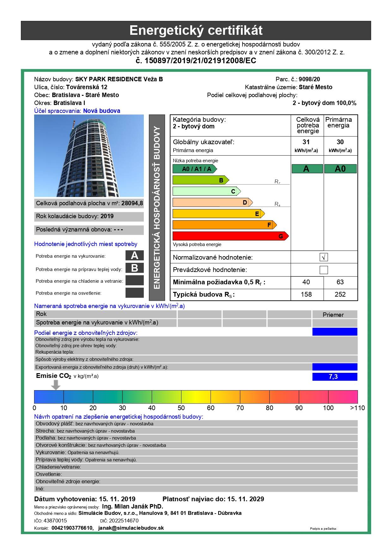This screenshot has width=392, height=555.
Task: Select the peach D energy class arrow
Action: point(212,203)
